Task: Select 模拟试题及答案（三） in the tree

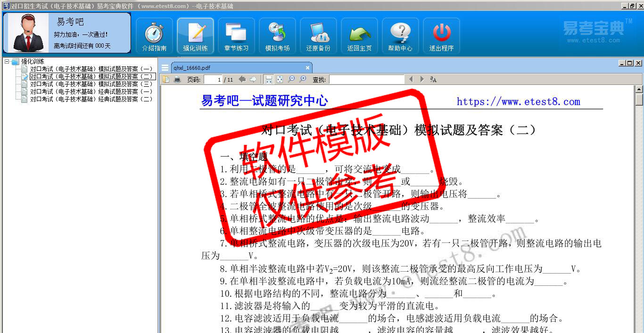Action: coord(91,84)
